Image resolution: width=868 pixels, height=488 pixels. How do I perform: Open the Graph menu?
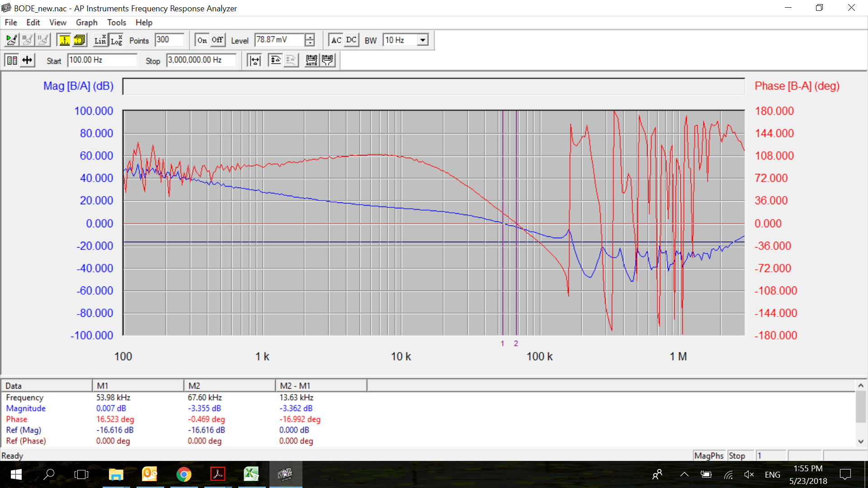pos(87,23)
